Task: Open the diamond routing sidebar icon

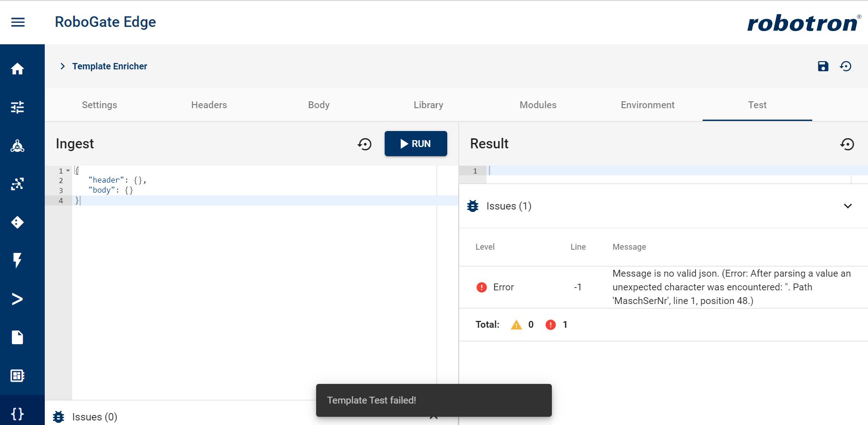Action: click(x=17, y=222)
